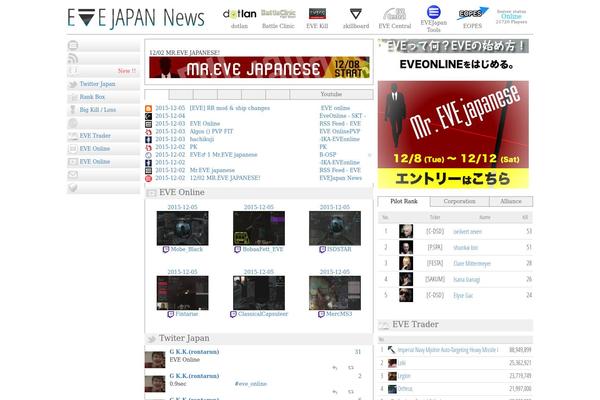The image size is (600, 400).
Task: Open the MercMS3 stream thumbnail
Action: pos(335,293)
